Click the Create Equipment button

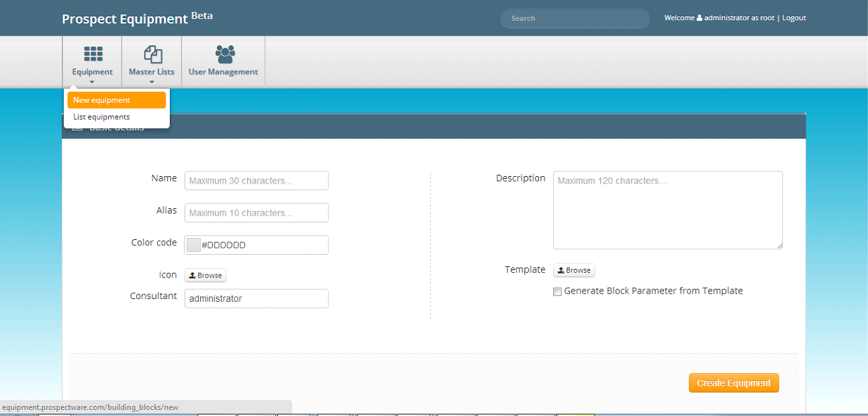point(734,383)
